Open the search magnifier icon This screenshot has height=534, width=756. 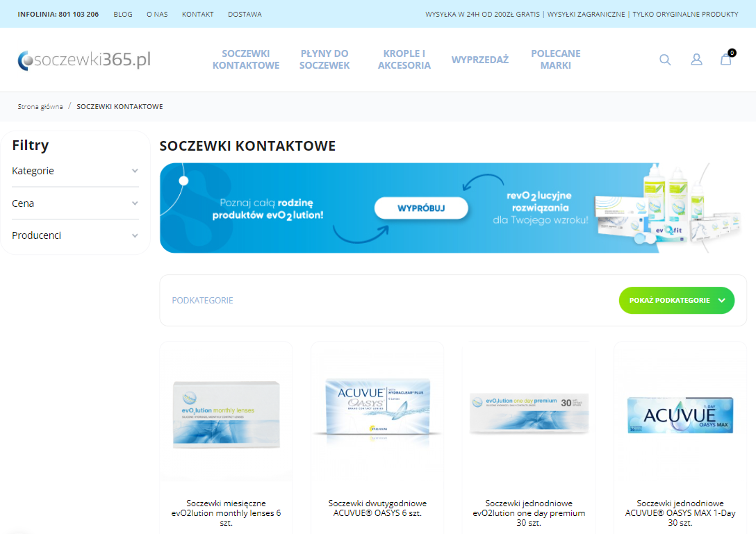point(665,60)
